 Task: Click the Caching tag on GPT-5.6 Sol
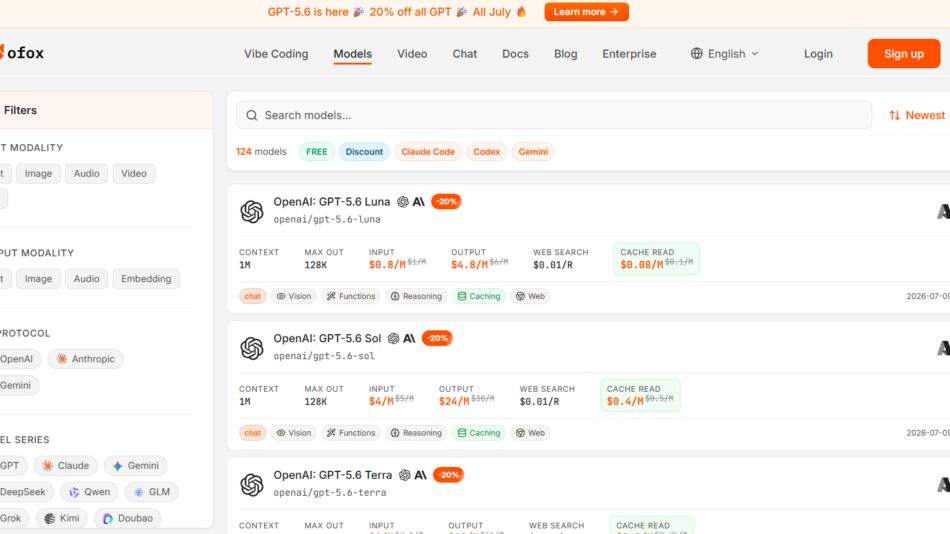click(x=479, y=433)
